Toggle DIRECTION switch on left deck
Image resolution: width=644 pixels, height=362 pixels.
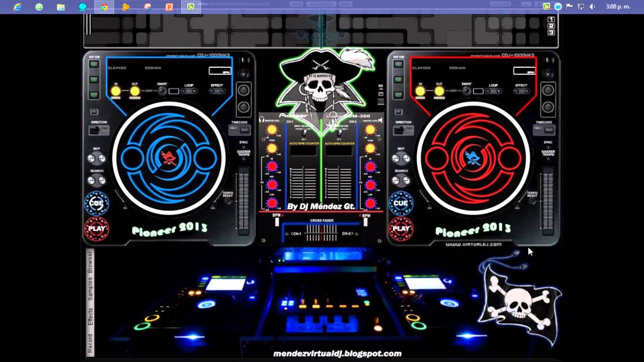click(99, 130)
